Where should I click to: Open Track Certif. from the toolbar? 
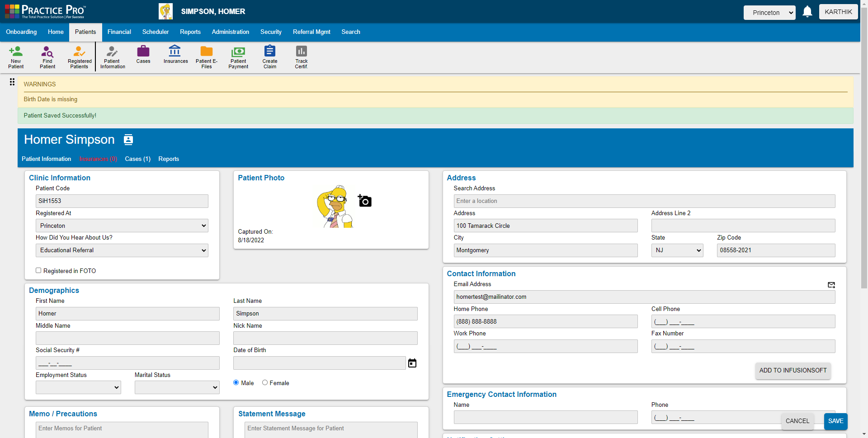(x=301, y=57)
